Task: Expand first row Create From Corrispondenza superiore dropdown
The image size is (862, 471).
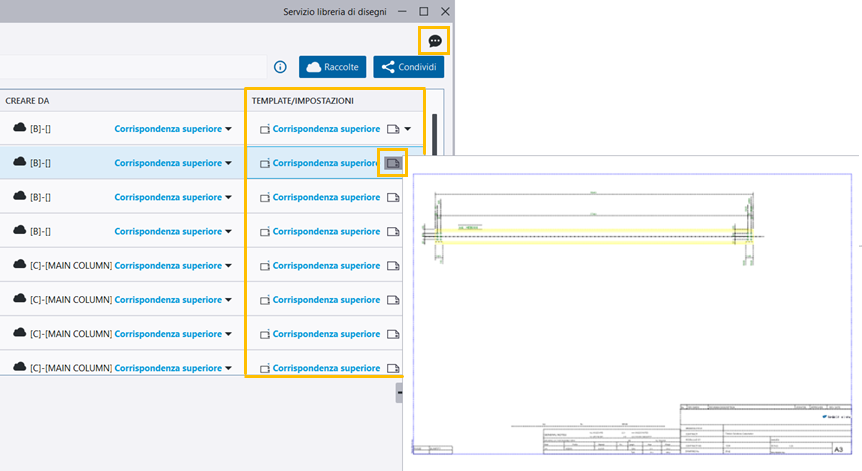Action: 228,129
